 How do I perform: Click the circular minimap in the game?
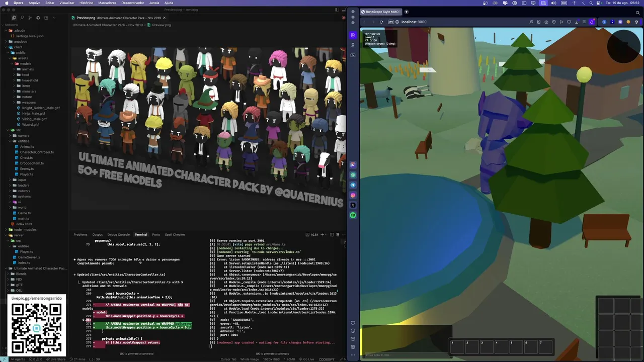(623, 47)
